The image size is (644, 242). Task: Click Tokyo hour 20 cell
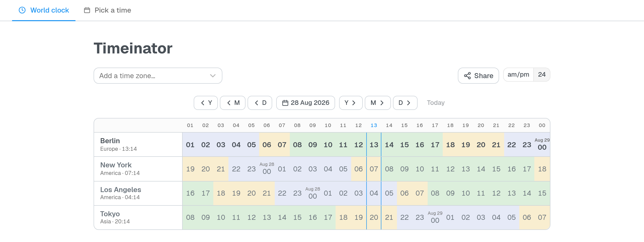tap(374, 218)
